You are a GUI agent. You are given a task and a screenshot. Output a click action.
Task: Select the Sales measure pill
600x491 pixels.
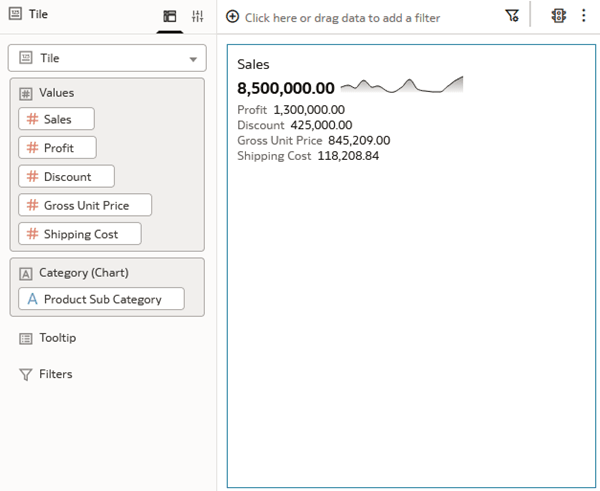(56, 119)
